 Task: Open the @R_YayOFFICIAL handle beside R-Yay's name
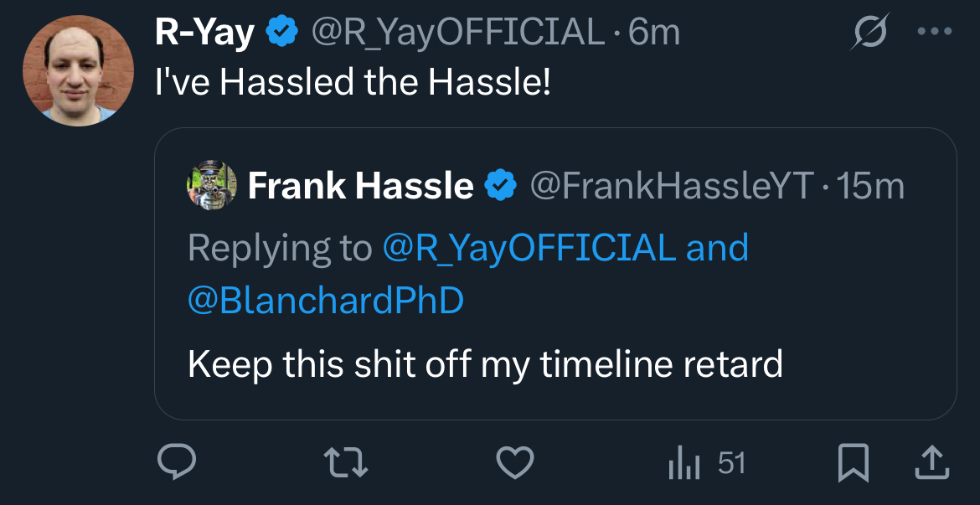pos(457,33)
